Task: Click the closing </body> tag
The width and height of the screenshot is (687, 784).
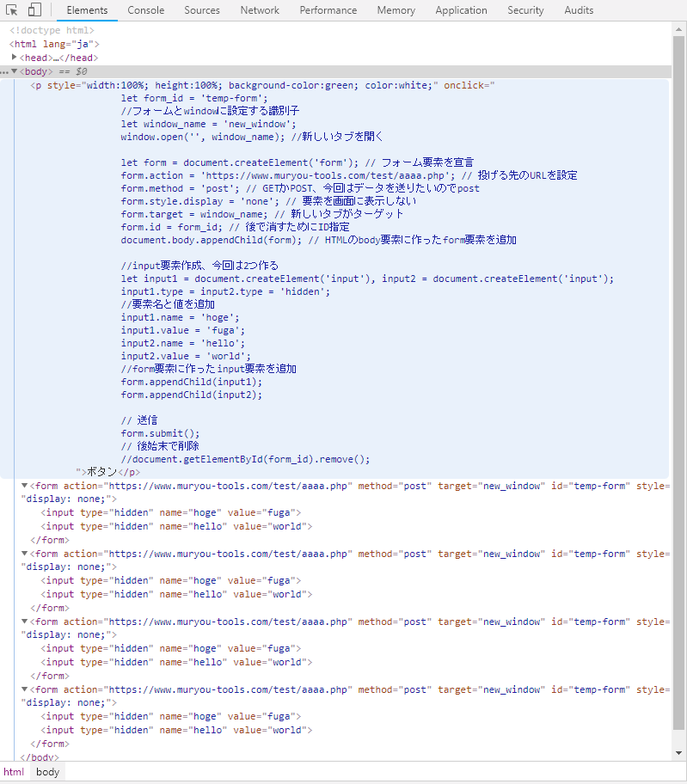Action: coord(40,757)
